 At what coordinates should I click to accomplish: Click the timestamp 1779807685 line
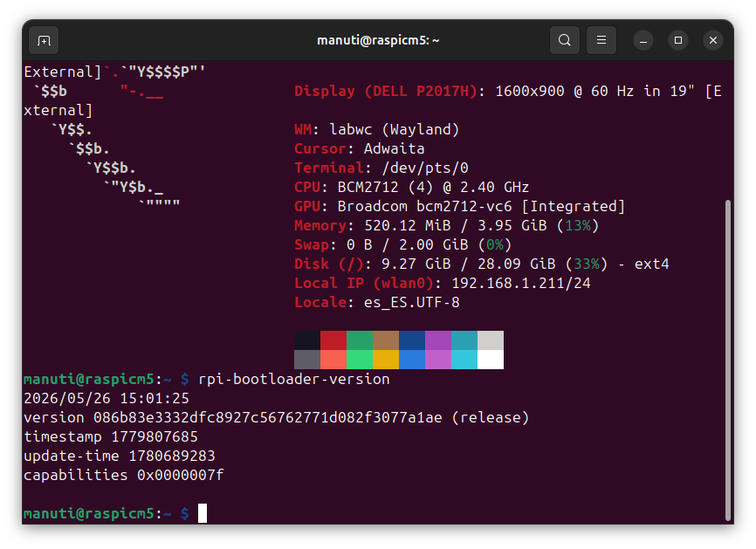pyautogui.click(x=111, y=437)
